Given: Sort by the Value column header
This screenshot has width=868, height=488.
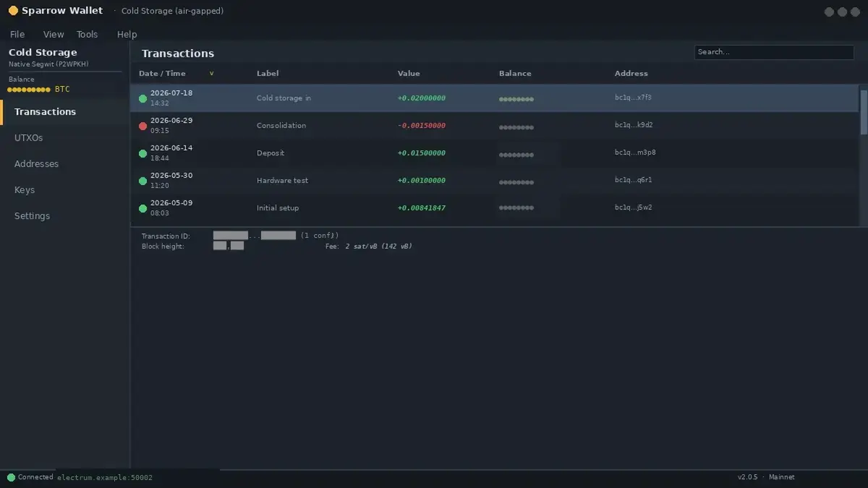Looking at the screenshot, I should (x=409, y=74).
